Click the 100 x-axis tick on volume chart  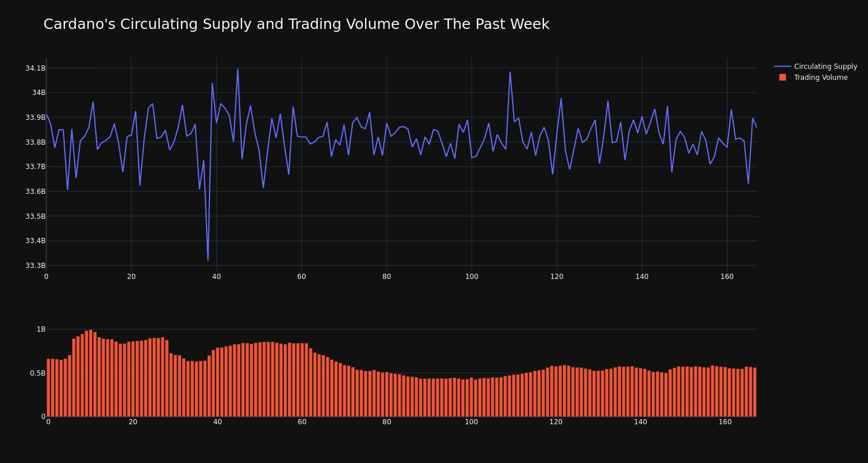tap(472, 422)
